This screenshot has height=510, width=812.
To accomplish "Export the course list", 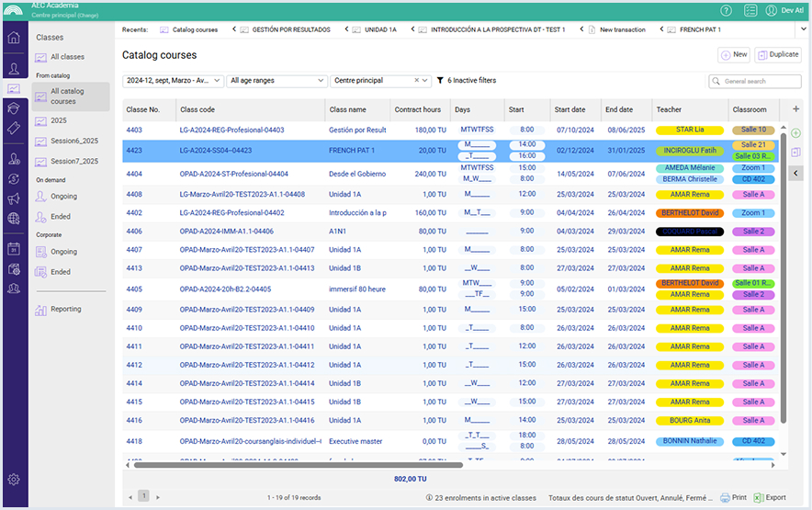I will pos(770,497).
